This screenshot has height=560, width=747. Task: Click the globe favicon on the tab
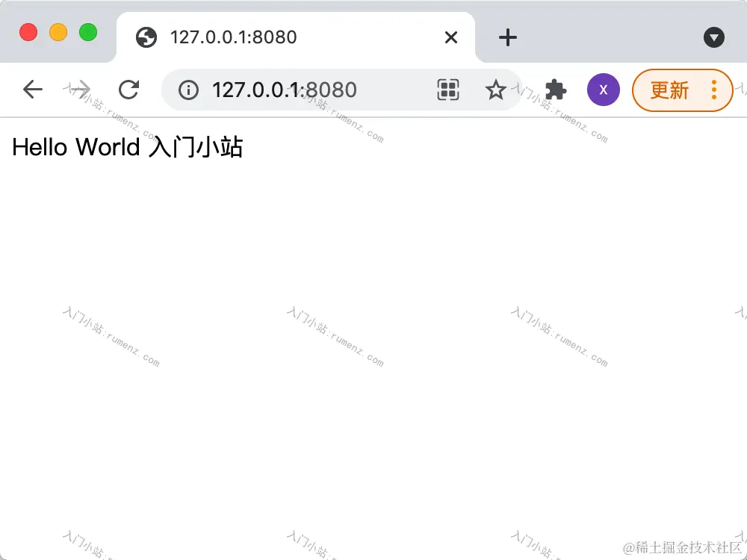click(x=146, y=37)
